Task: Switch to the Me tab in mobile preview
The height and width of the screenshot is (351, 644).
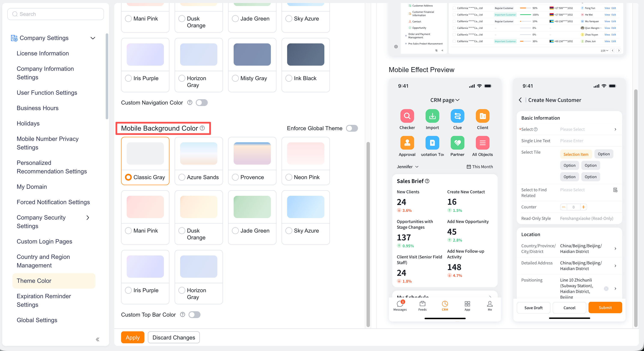Action: click(x=490, y=305)
